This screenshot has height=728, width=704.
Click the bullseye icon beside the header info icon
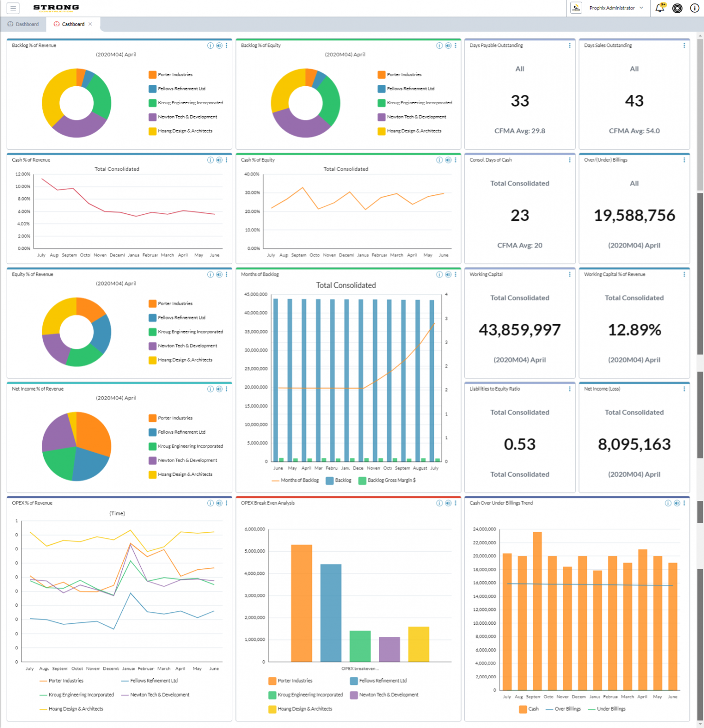click(x=677, y=8)
